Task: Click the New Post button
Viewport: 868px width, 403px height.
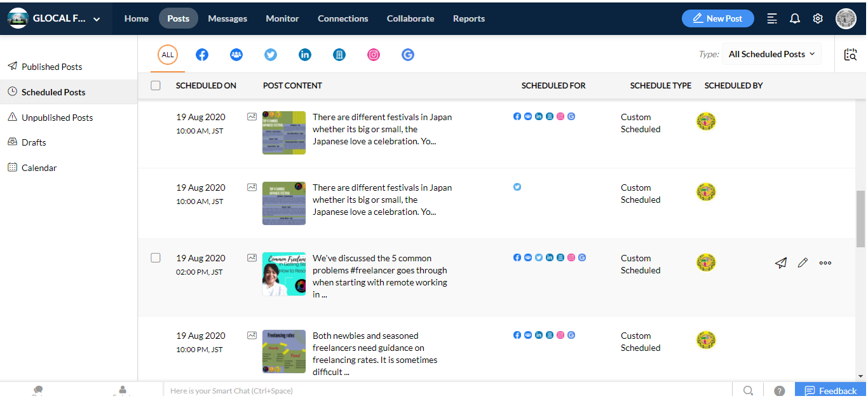Action: click(x=717, y=18)
